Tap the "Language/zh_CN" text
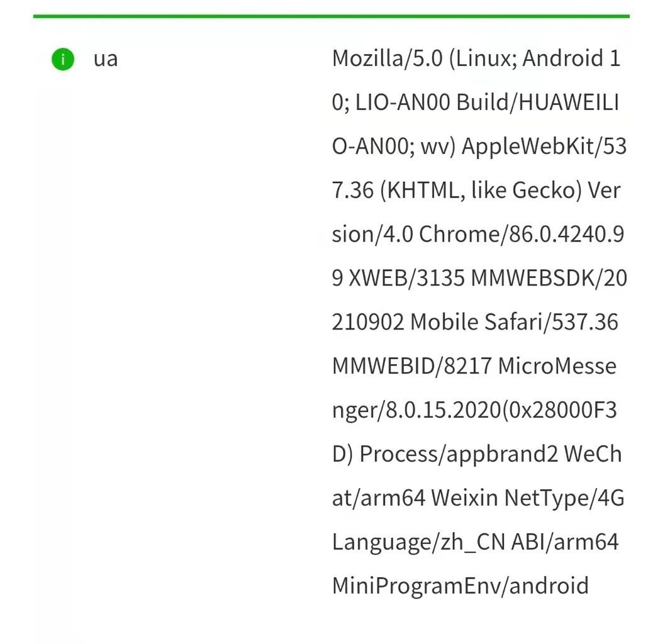The height and width of the screenshot is (644, 653). tap(418, 542)
